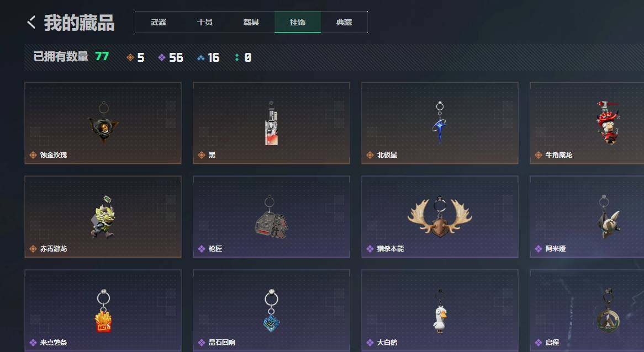The height and width of the screenshot is (352, 644).
Task: Select the 北极星 star charm
Action: point(440,123)
